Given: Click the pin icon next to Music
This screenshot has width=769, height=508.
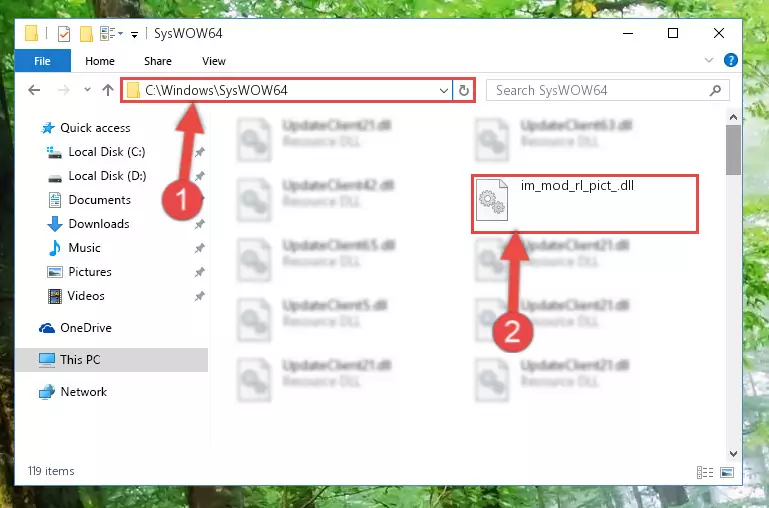Looking at the screenshot, I should point(199,248).
